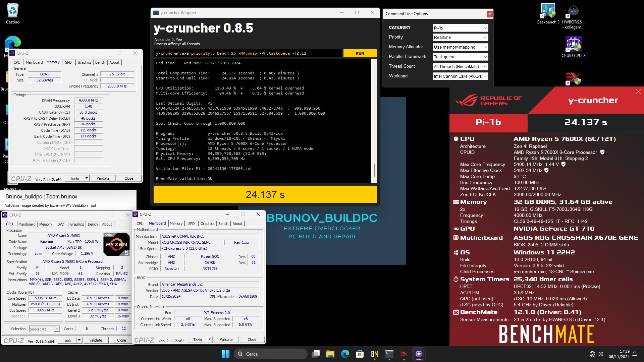Expand Tools arrow in CPU tab CPU-Z window
644x362 pixels.
point(79,340)
